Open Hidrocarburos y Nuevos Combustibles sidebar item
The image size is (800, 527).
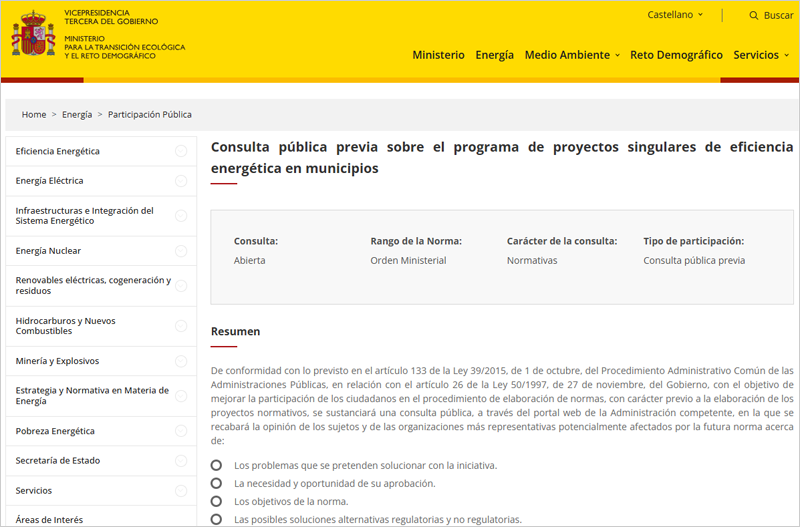tap(65, 325)
